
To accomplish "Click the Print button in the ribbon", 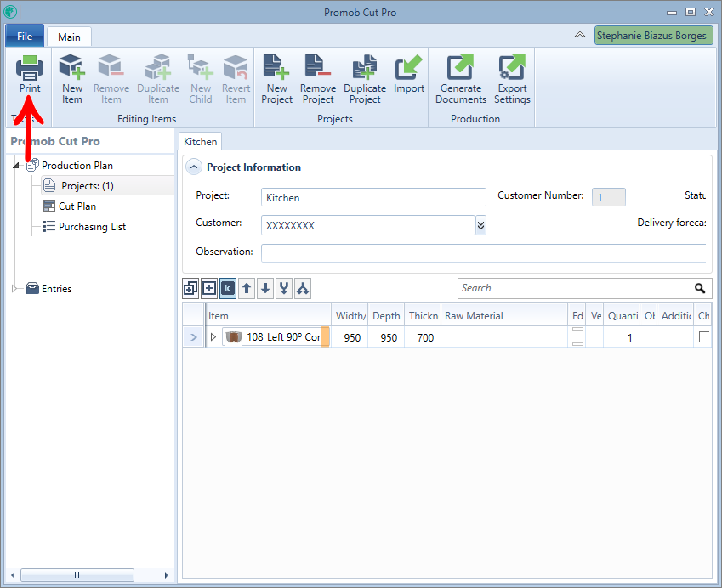I will click(x=30, y=74).
